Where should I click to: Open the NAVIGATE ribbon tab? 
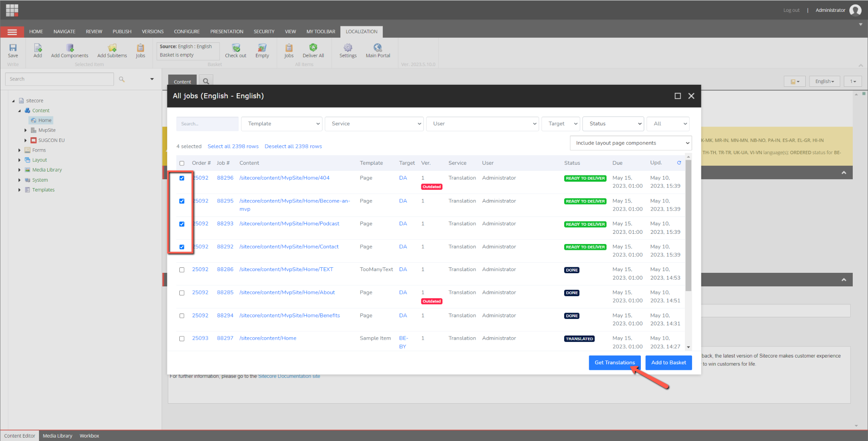point(64,32)
